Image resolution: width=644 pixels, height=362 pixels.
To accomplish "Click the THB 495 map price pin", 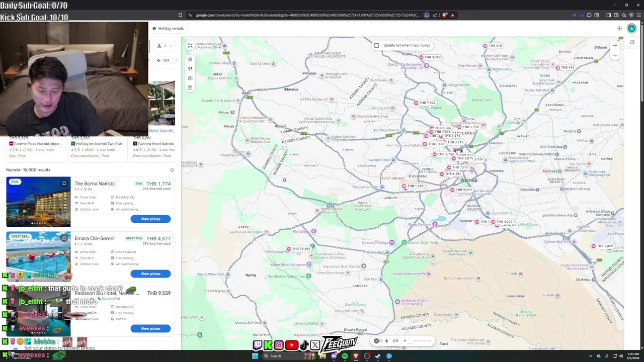I will pyautogui.click(x=565, y=67).
